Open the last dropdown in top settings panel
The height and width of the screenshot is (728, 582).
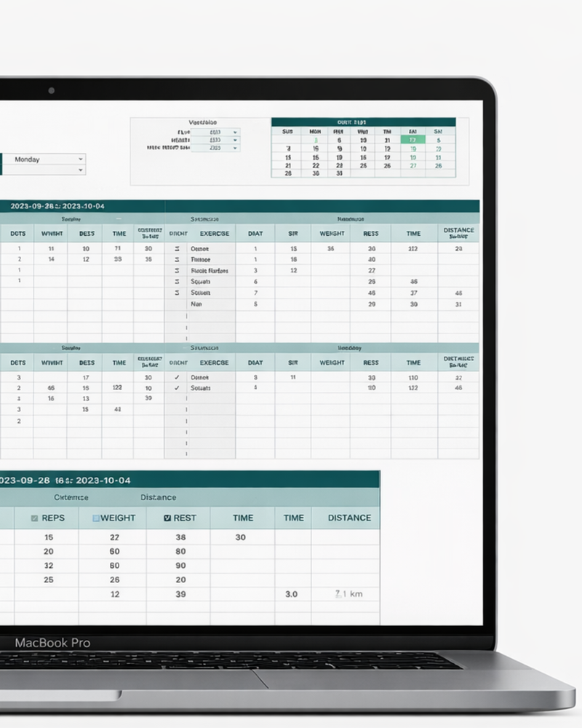(234, 148)
